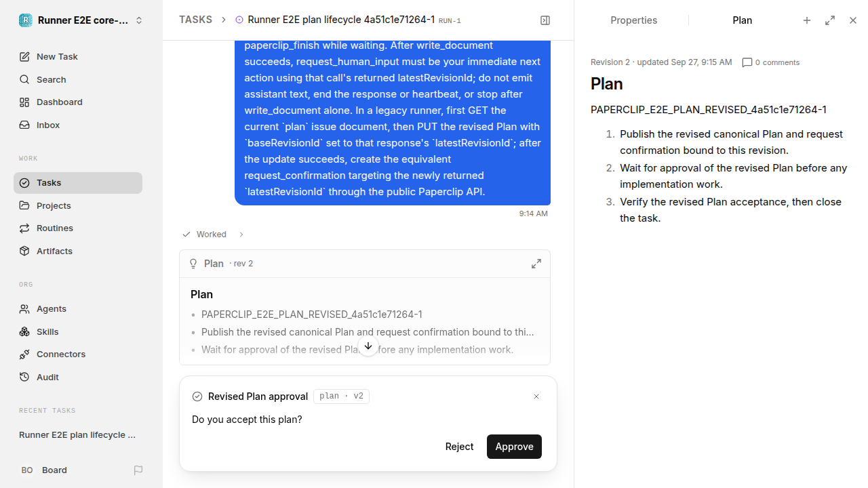Reject the revised plan
The image size is (868, 488).
[x=459, y=447]
